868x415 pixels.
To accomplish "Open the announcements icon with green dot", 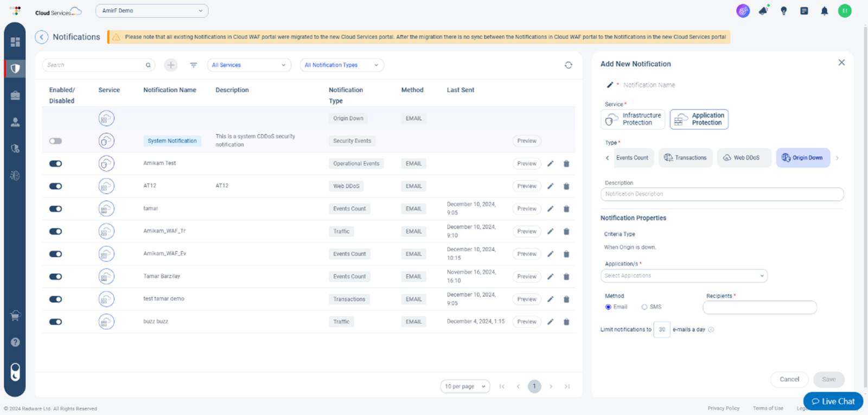I will [x=763, y=11].
